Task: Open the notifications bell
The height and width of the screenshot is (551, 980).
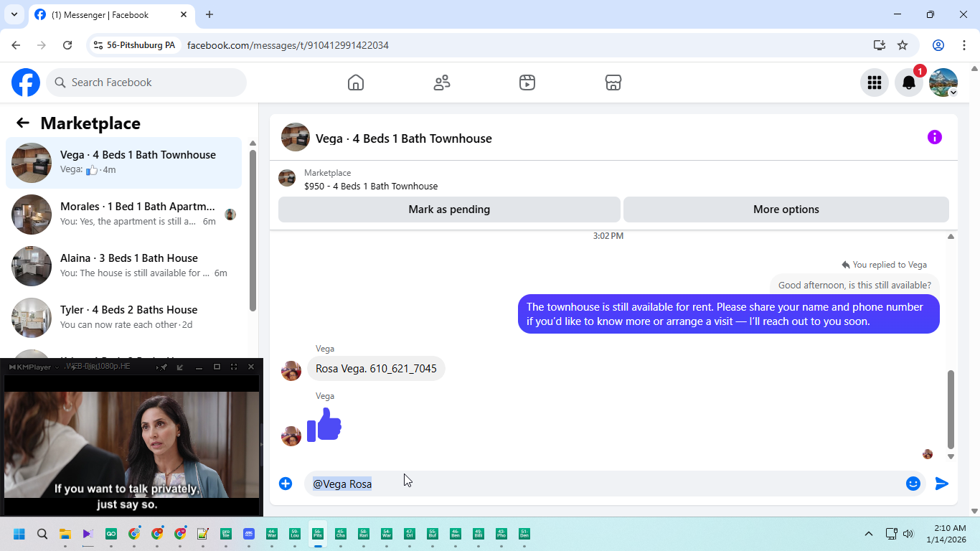Action: [909, 83]
